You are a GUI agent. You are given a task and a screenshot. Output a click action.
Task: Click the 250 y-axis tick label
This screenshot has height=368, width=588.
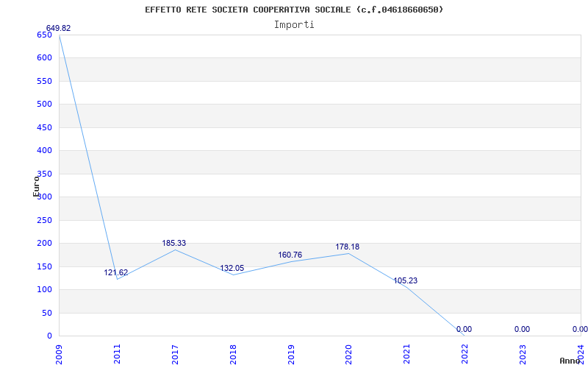pos(44,220)
